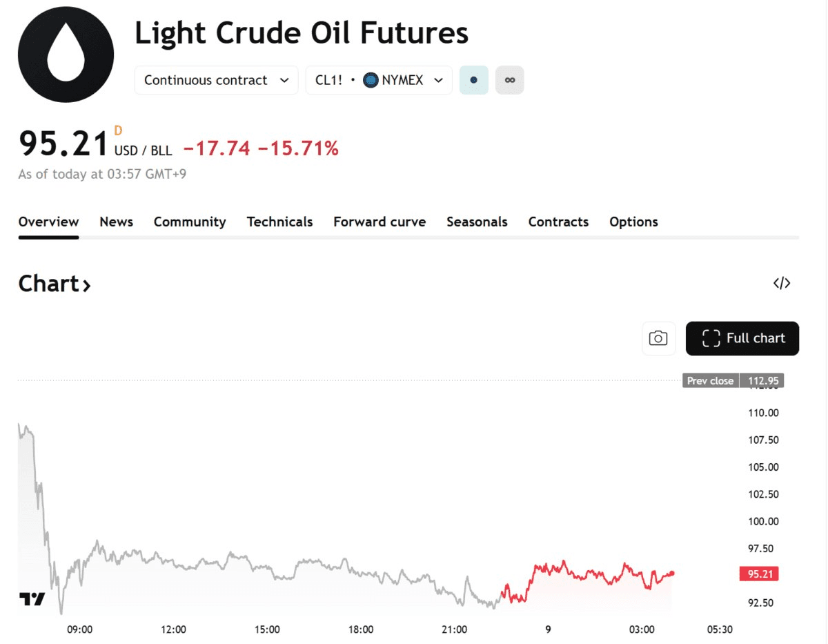
Task: Toggle the infinity continuous contract badge
Action: coord(510,80)
